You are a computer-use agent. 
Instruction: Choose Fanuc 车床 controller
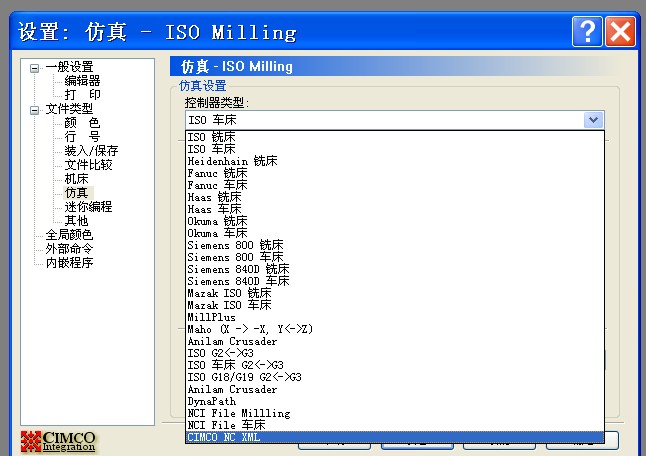[x=395, y=185]
